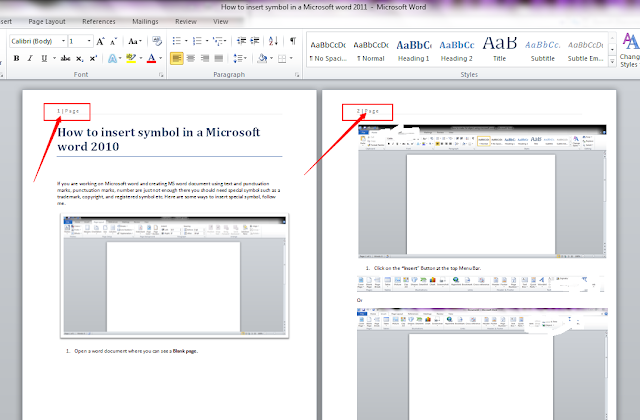Click the Grow Font icon
Viewport: 640px width, 420px height.
[x=100, y=41]
